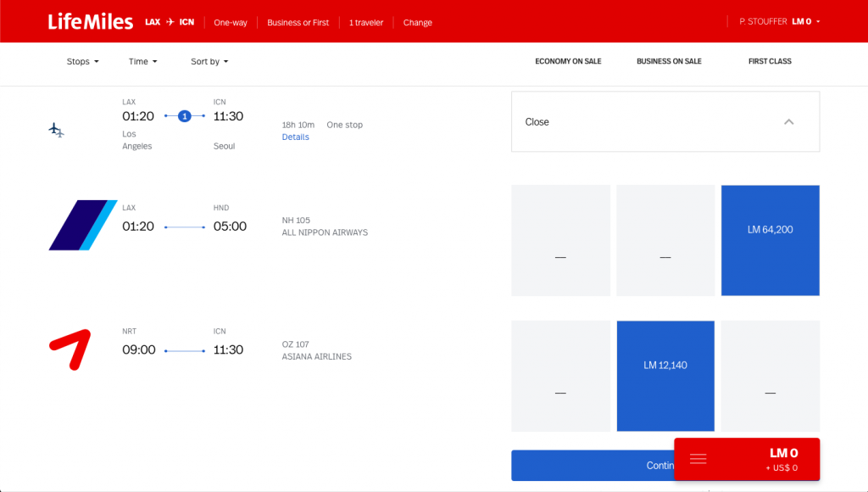Select Business fare LM 12,140
868x492 pixels.
click(665, 376)
